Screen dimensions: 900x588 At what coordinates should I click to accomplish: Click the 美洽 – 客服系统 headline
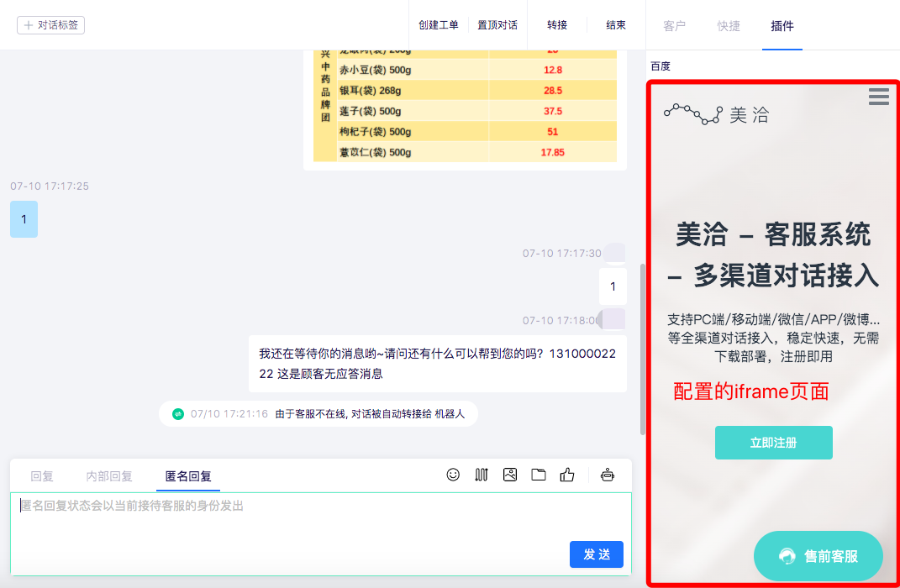[x=773, y=255]
